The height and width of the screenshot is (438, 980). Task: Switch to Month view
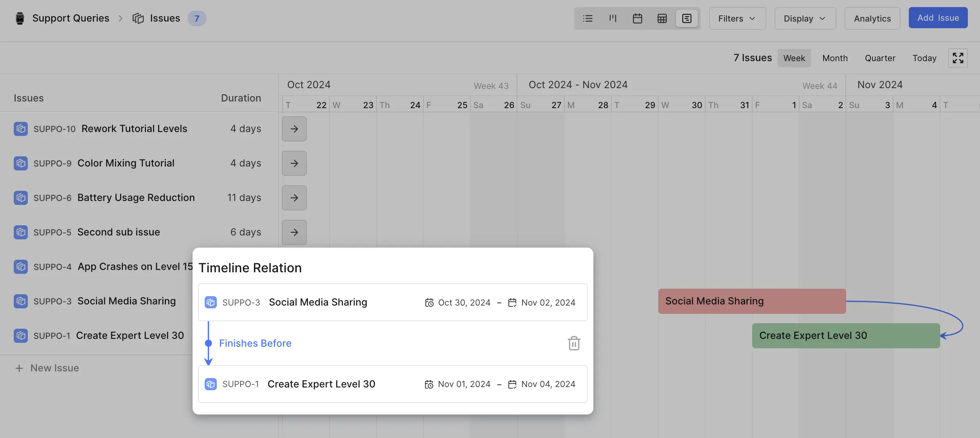834,58
